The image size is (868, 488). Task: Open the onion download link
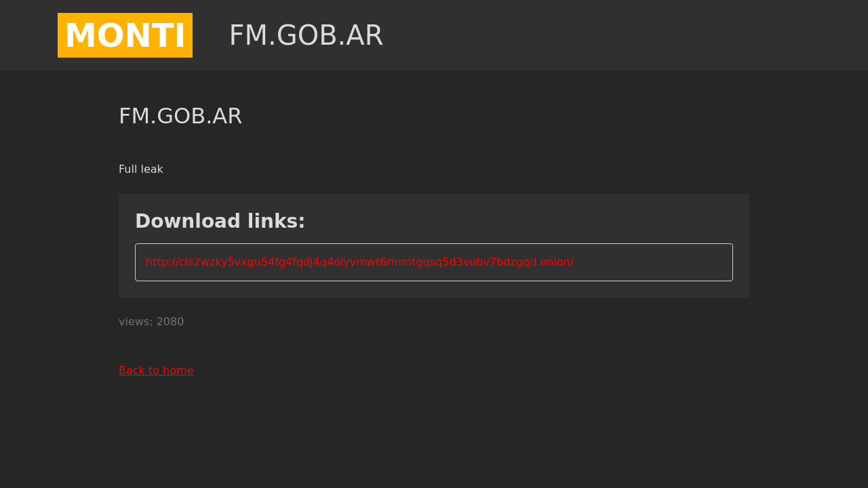click(x=359, y=262)
